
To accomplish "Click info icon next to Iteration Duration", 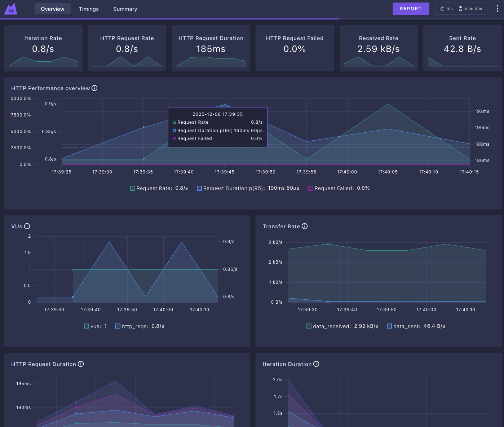I will click(316, 364).
